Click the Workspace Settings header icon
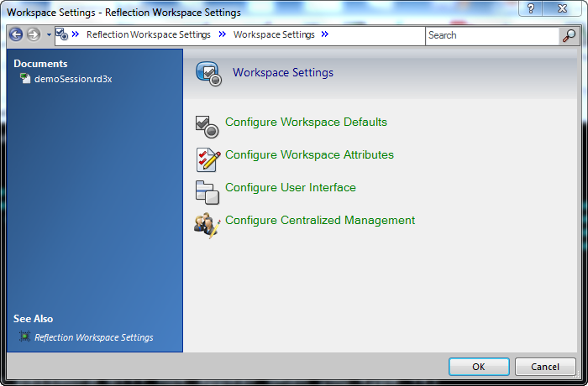Image resolution: width=588 pixels, height=386 pixels. [208, 73]
